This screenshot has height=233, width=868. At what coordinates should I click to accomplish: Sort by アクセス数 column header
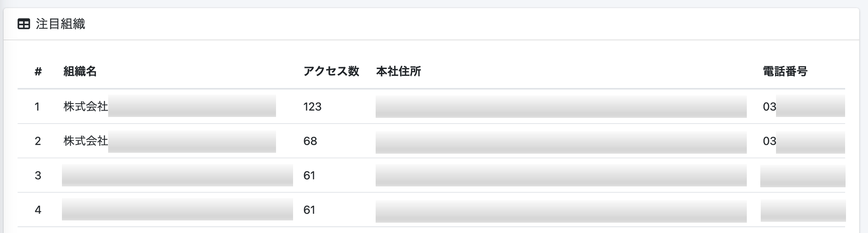[x=331, y=71]
